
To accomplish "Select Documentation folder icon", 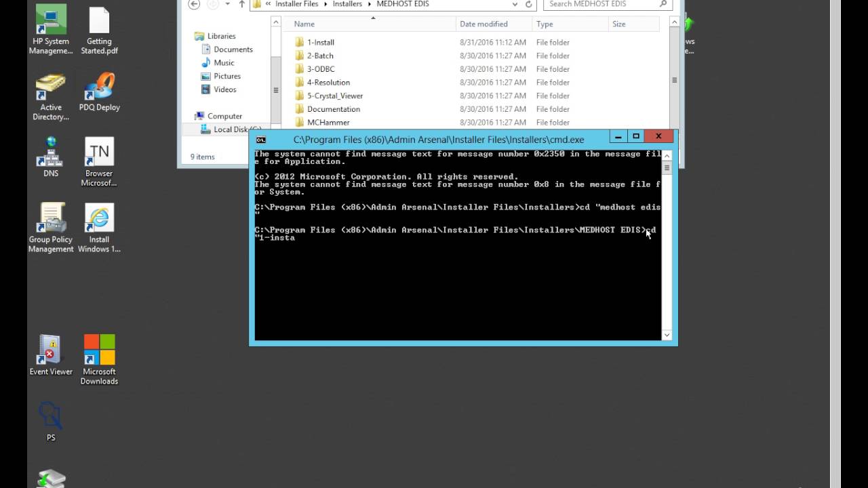I will coord(300,109).
